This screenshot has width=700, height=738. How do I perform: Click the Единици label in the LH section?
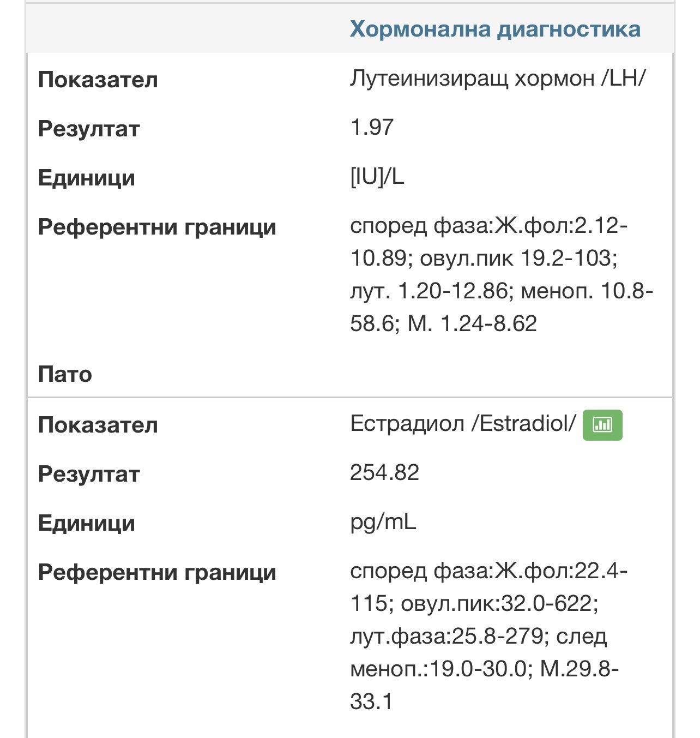[87, 178]
